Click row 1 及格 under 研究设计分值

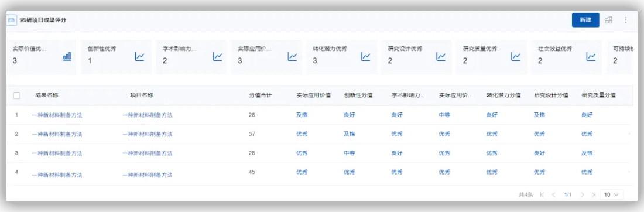coord(539,115)
